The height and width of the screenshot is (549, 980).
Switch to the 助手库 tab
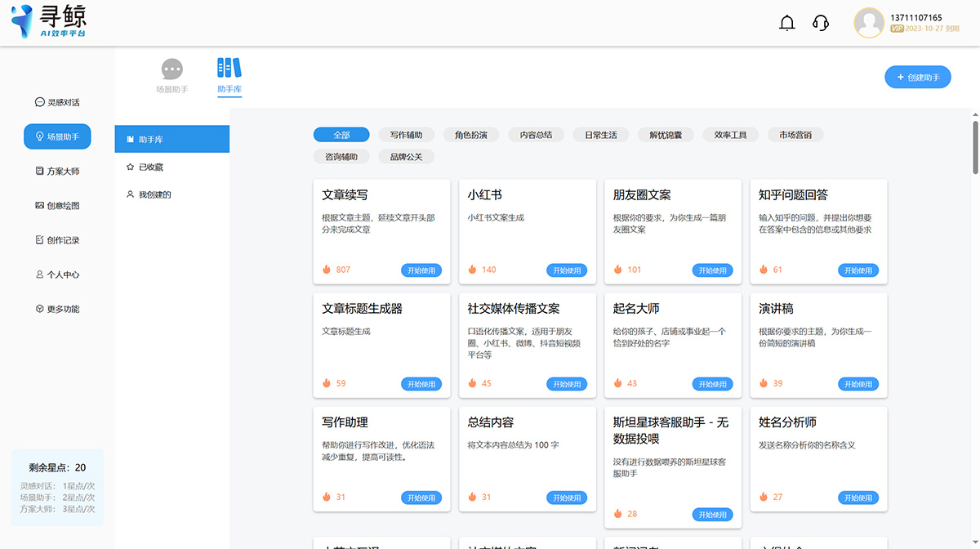pyautogui.click(x=229, y=76)
